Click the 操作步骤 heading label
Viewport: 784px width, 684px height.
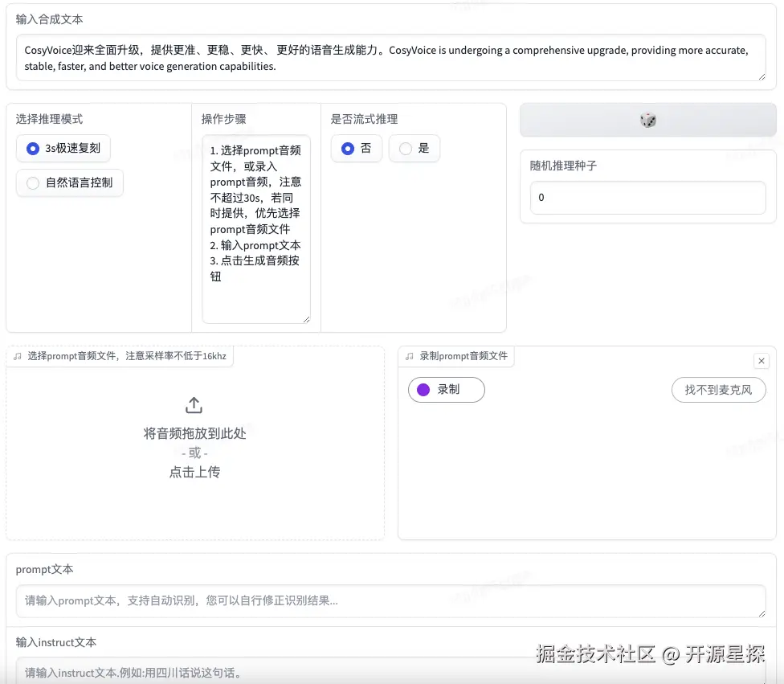(223, 119)
